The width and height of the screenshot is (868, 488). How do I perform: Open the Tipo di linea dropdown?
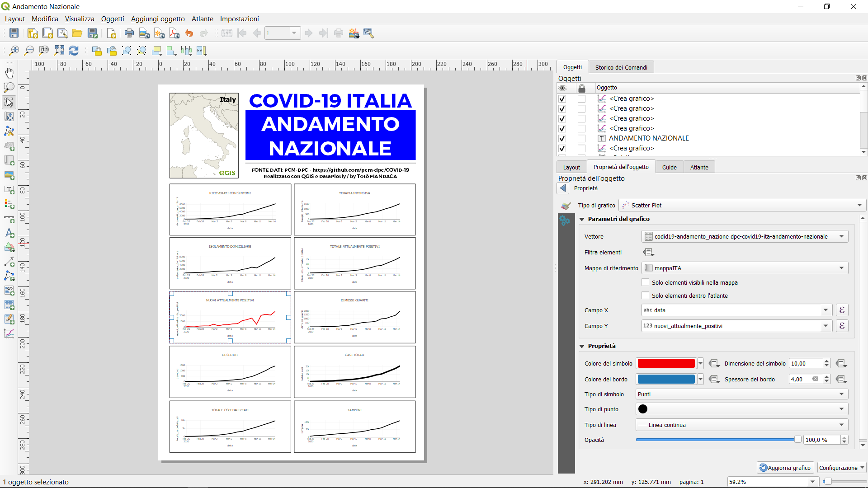[742, 425]
